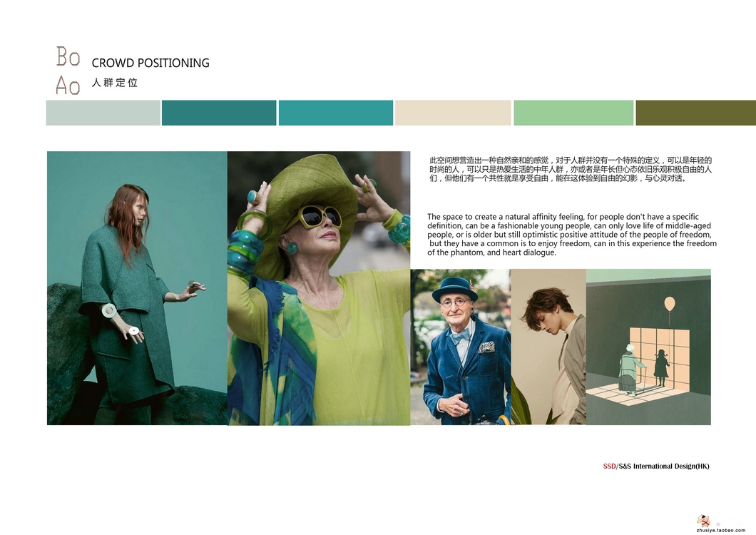
Task: Click the Chinese subtitle 人群定位
Action: pyautogui.click(x=115, y=83)
